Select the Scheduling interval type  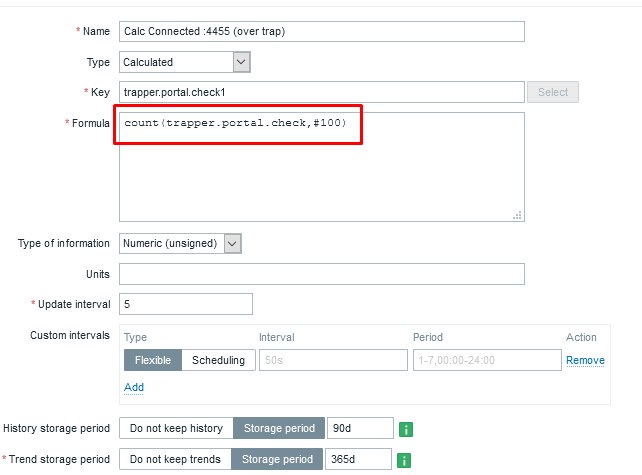[218, 360]
